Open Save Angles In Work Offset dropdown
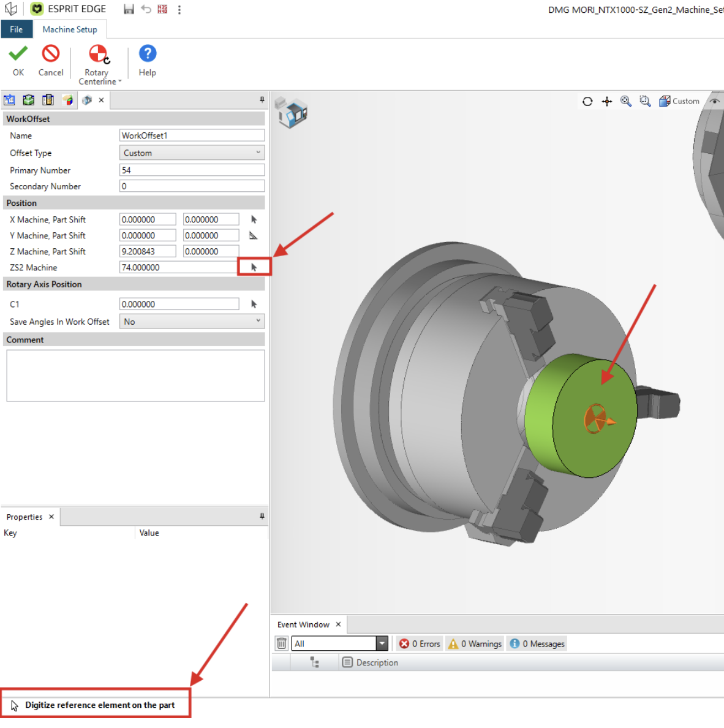Viewport: 724px width, 728px height. (x=192, y=321)
